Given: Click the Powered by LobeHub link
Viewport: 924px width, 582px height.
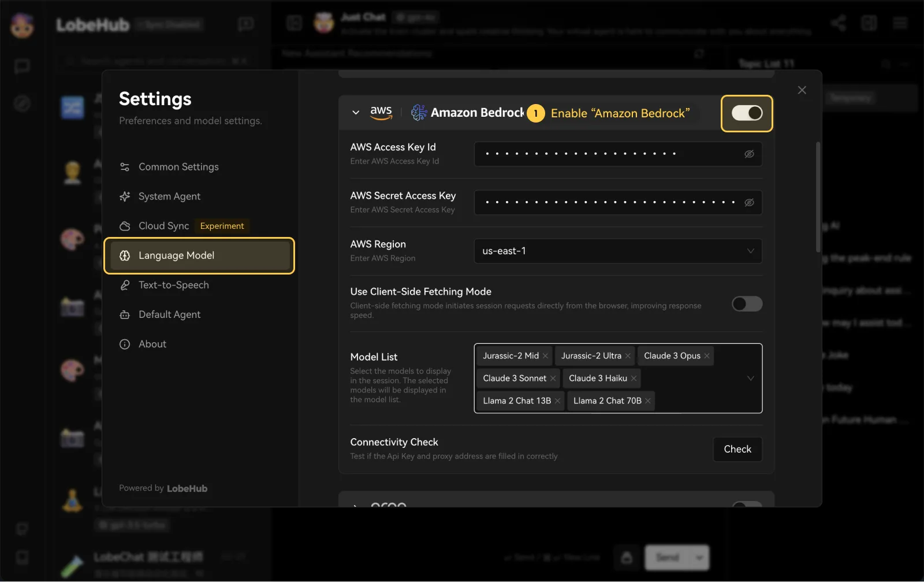Looking at the screenshot, I should point(163,488).
